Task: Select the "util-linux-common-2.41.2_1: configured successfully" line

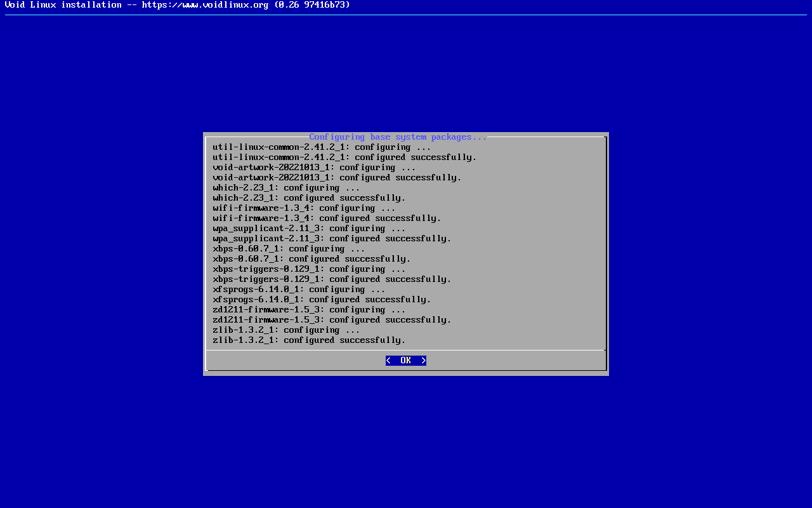Action: [x=344, y=157]
